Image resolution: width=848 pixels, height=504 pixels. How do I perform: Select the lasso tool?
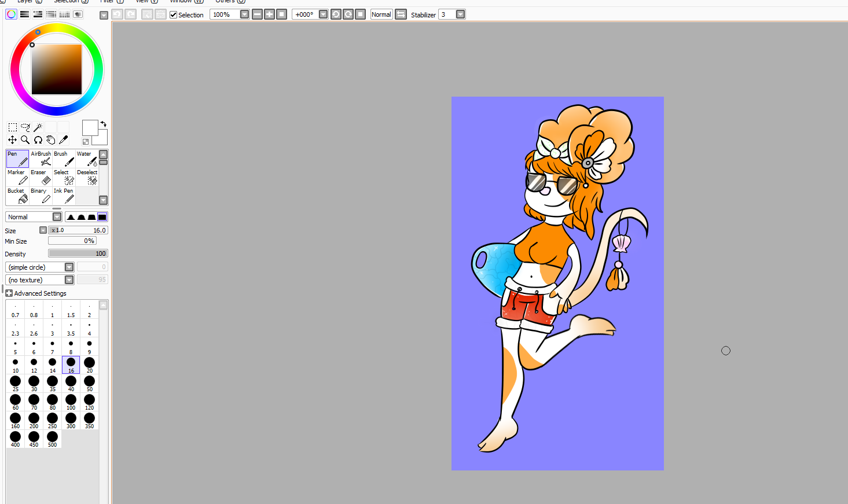25,127
